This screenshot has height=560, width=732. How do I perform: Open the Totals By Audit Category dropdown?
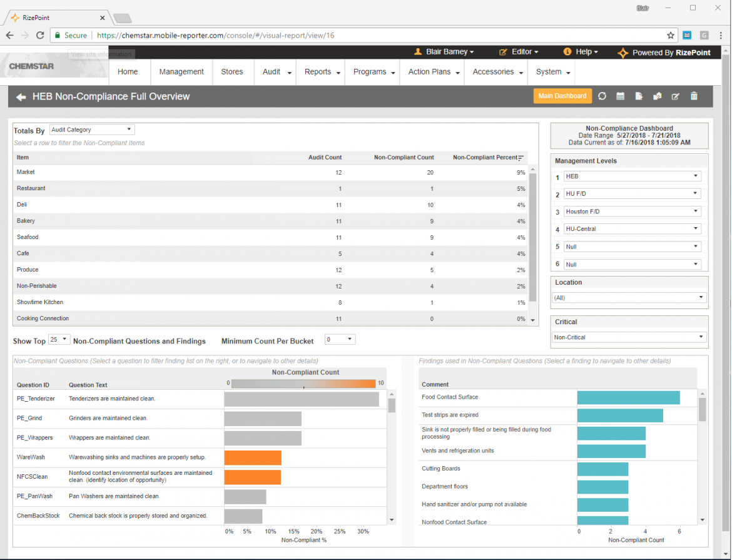click(92, 130)
